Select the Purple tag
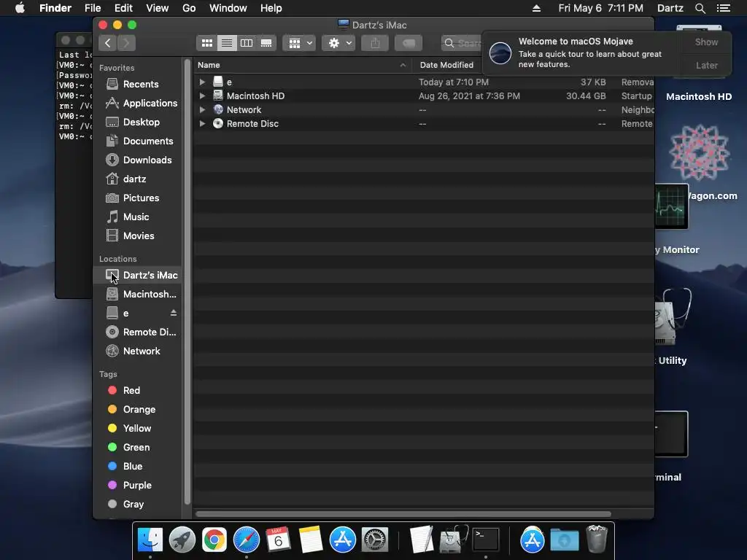 coord(138,485)
